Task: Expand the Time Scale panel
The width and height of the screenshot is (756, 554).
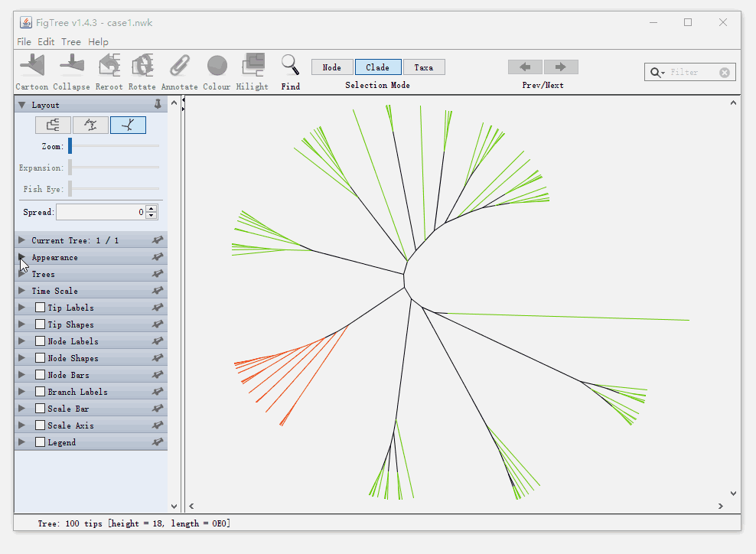Action: click(x=22, y=291)
